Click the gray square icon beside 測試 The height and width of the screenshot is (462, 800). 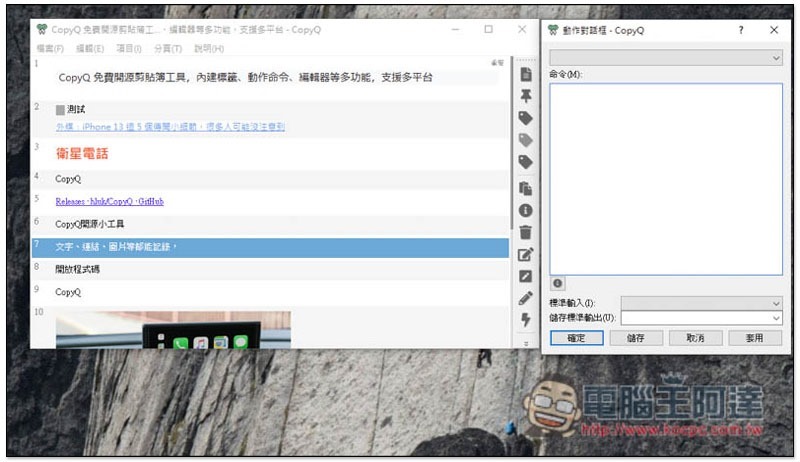(60, 110)
